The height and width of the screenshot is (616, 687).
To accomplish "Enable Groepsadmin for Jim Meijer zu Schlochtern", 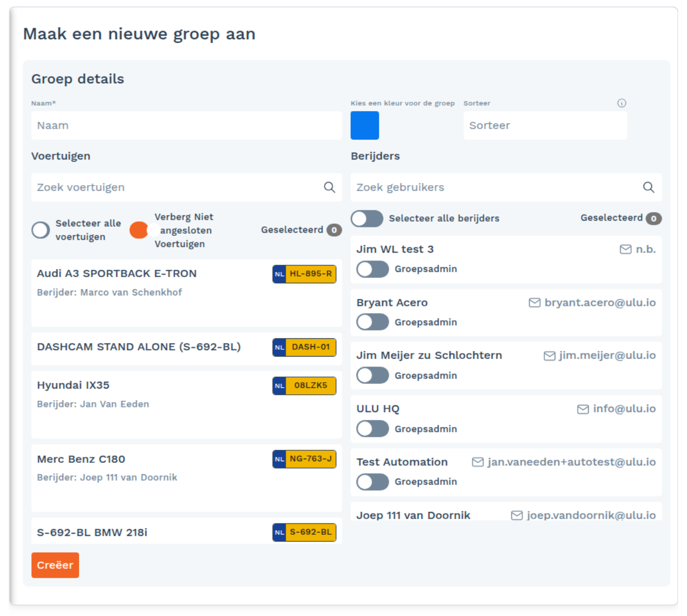I will click(x=373, y=375).
